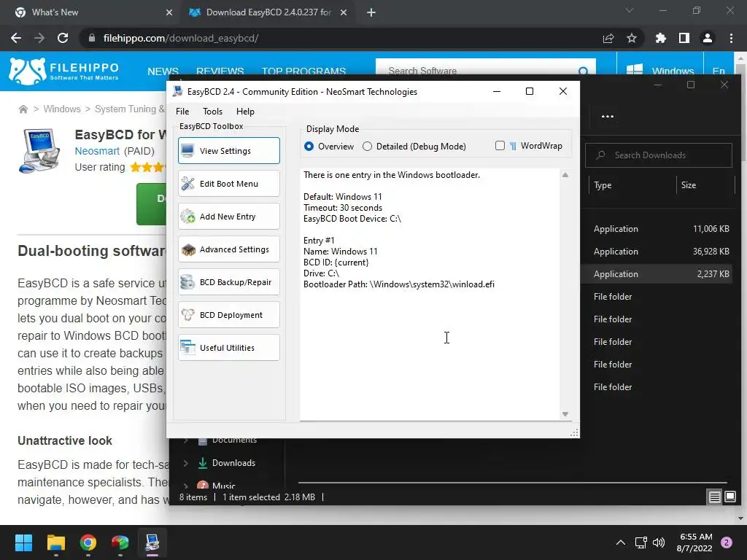Share this page from the address bar
This screenshot has height=560, width=747.
[608, 38]
